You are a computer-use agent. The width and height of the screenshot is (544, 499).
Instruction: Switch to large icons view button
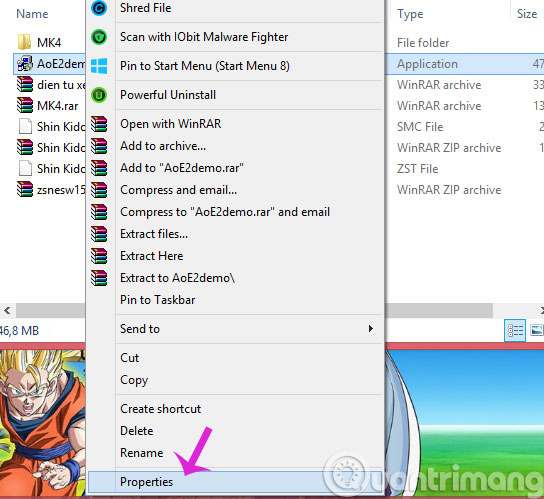click(536, 330)
